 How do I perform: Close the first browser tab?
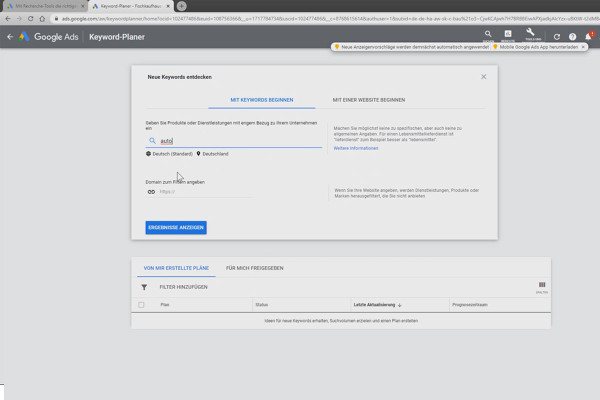82,6
